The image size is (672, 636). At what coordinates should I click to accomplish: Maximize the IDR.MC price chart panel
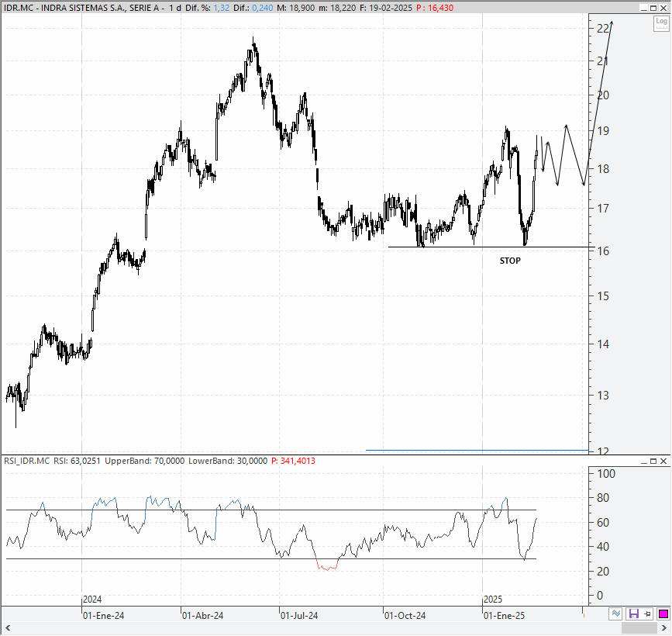(653, 8)
